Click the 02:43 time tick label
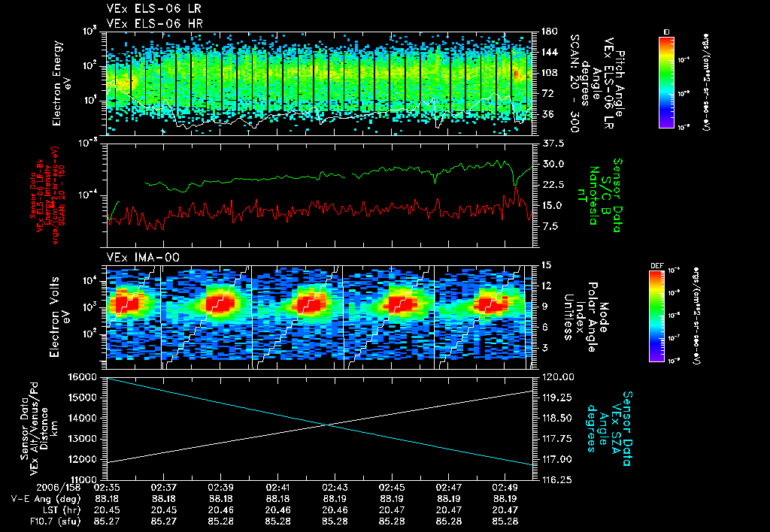Screen dimensions: 770x532 coord(335,488)
